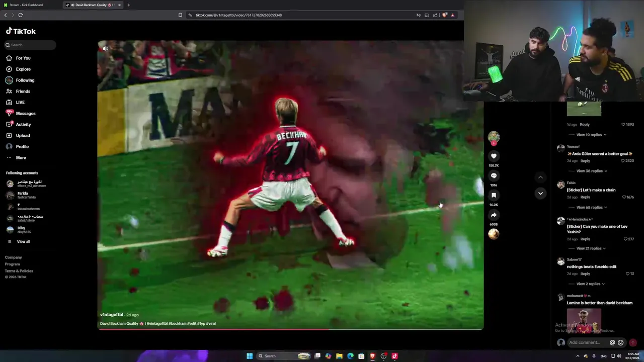Open the Activity notifications
Image resolution: width=644 pixels, height=362 pixels.
pyautogui.click(x=19, y=125)
